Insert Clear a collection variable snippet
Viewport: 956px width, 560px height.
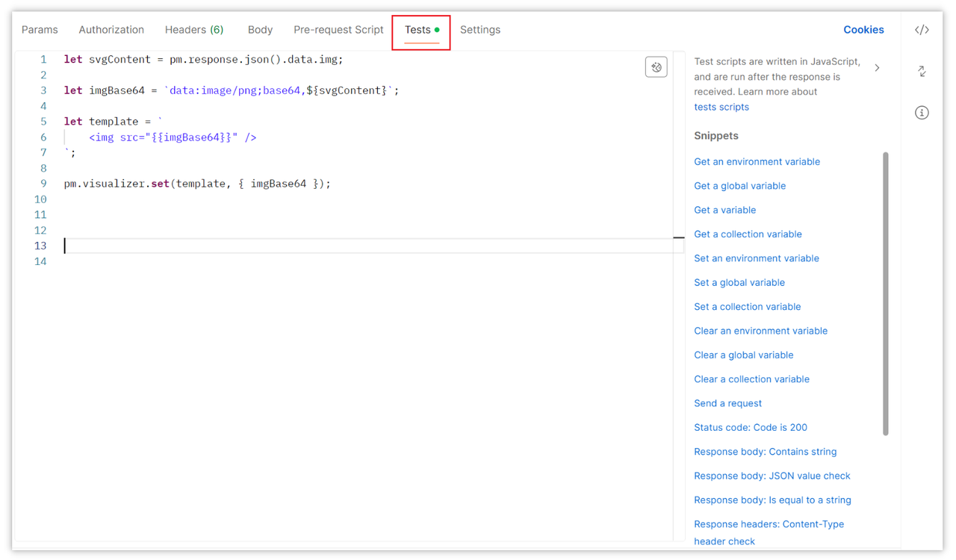click(751, 379)
